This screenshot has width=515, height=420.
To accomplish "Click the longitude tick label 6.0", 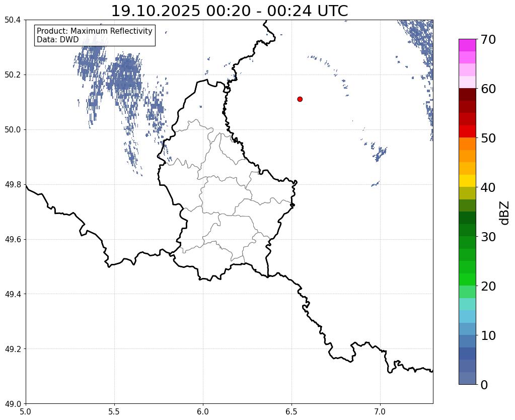I will 203,411.
